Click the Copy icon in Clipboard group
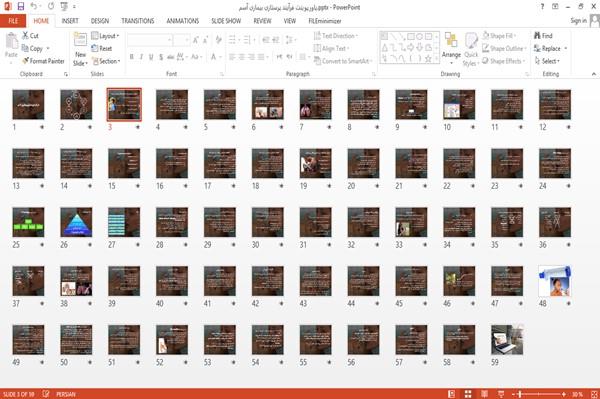600x399 pixels. (25, 48)
